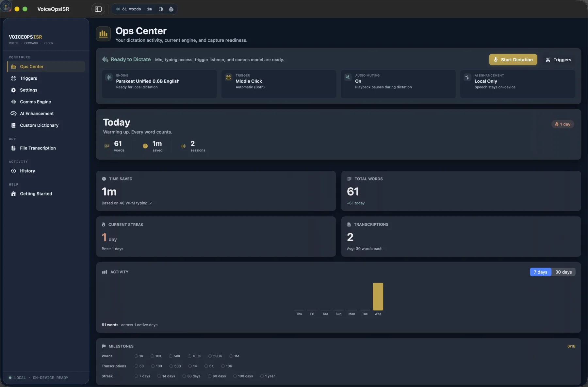The image size is (588, 387).
Task: Click the flame icon in streak badge
Action: pos(557,124)
